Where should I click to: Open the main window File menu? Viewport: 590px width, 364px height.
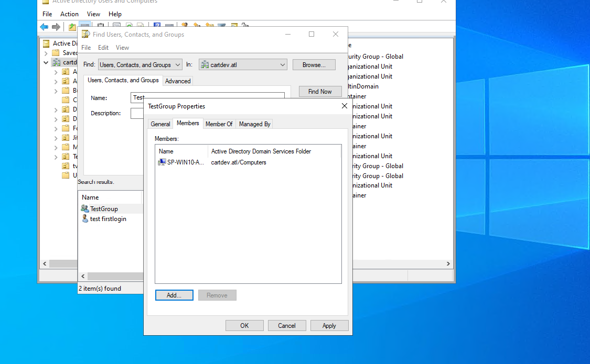(47, 14)
